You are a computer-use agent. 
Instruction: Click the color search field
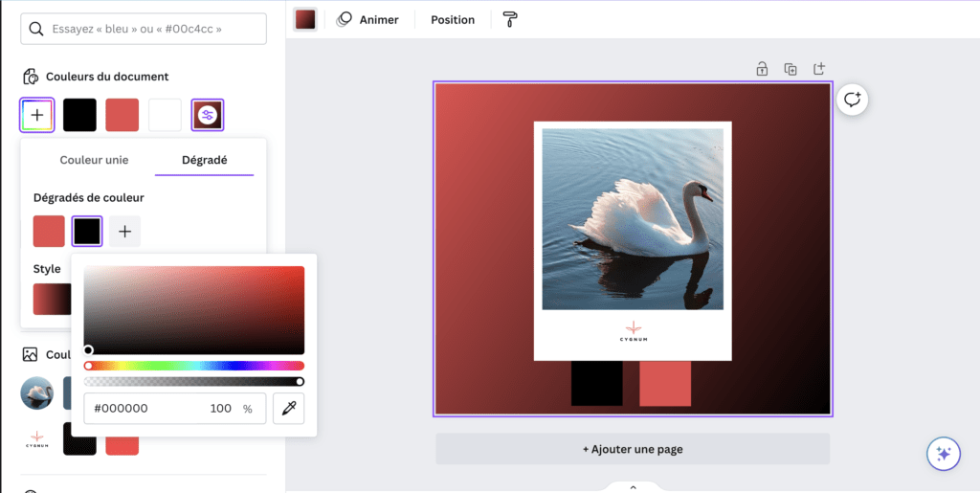144,29
